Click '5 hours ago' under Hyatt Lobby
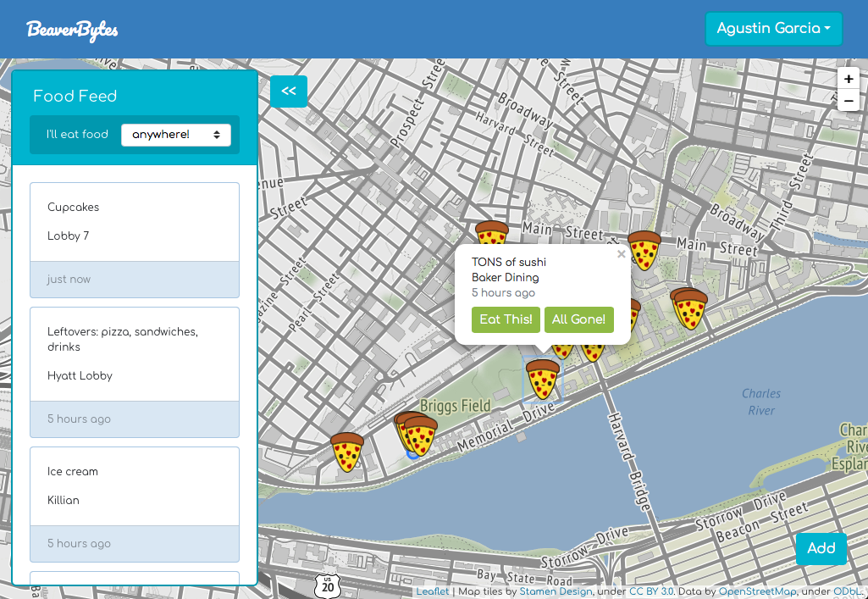The width and height of the screenshot is (868, 599). tap(79, 419)
